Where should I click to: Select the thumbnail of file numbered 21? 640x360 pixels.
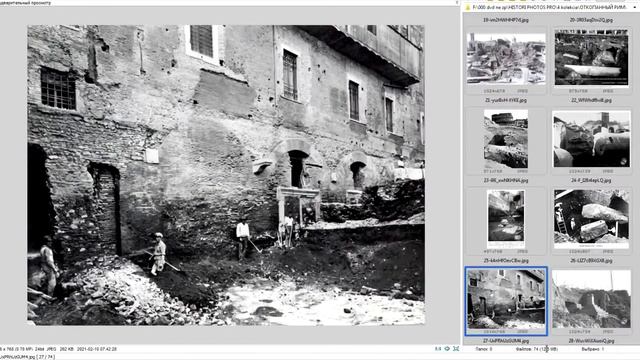pyautogui.click(x=506, y=60)
